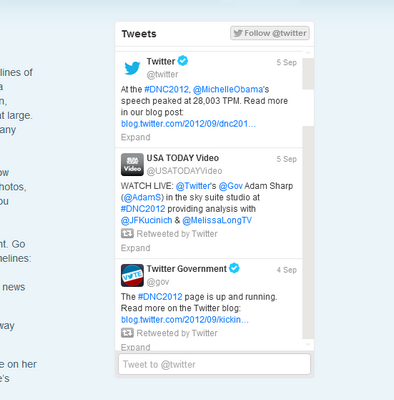The height and width of the screenshot is (400, 394).
Task: Open the @gov handle
Action: [x=158, y=282]
